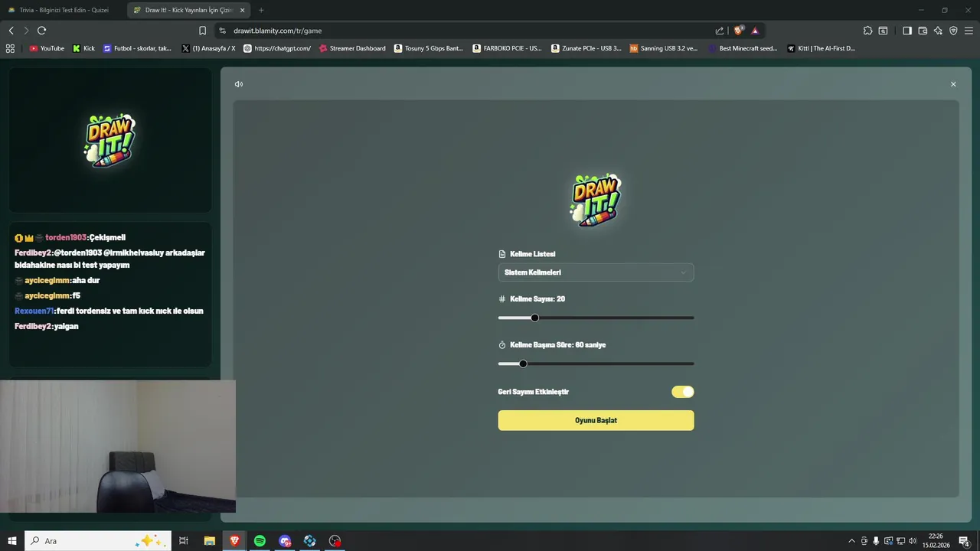Open Brave Rewards triangle icon
The width and height of the screenshot is (980, 551).
click(x=755, y=31)
